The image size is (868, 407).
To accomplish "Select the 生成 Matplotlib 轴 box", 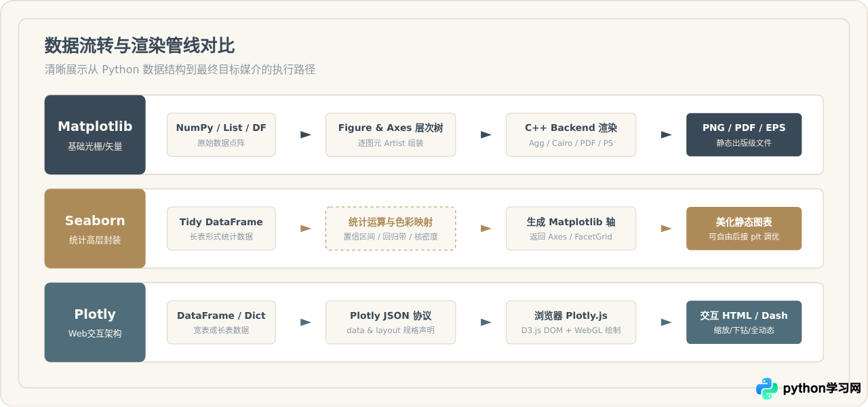I will 571,229.
